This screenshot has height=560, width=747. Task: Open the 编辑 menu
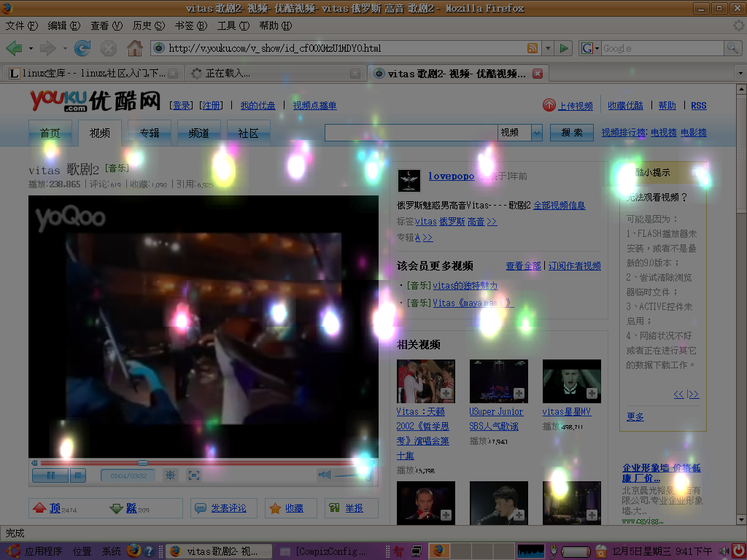click(x=64, y=26)
